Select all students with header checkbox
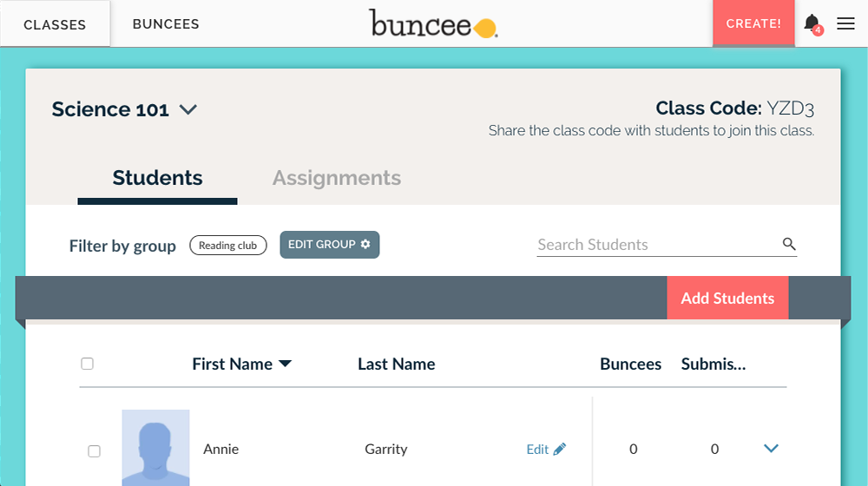 point(87,364)
